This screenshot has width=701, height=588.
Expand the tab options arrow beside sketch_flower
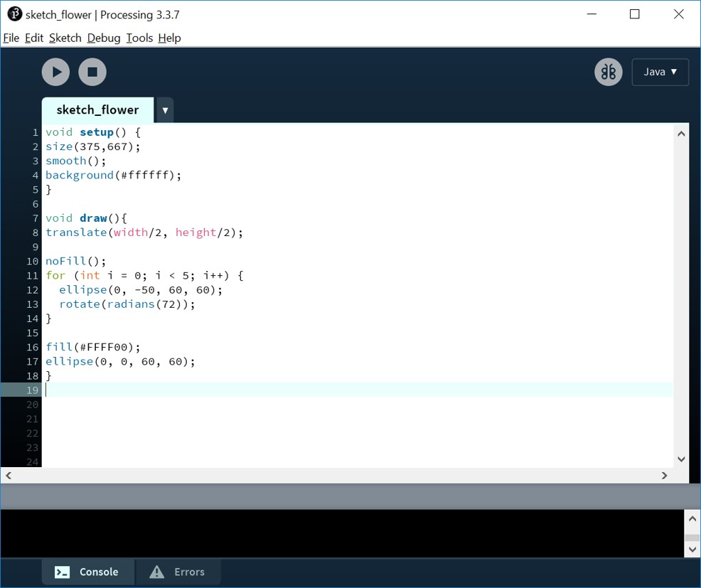click(x=165, y=110)
